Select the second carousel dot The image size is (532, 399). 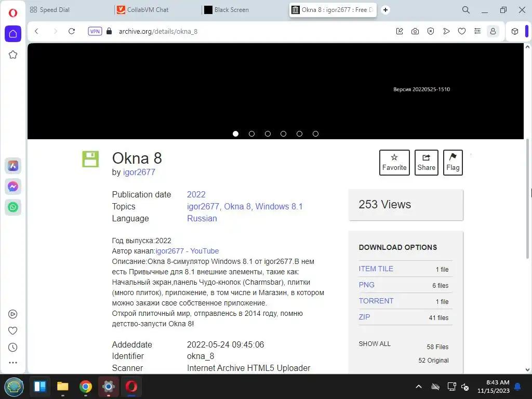251,134
